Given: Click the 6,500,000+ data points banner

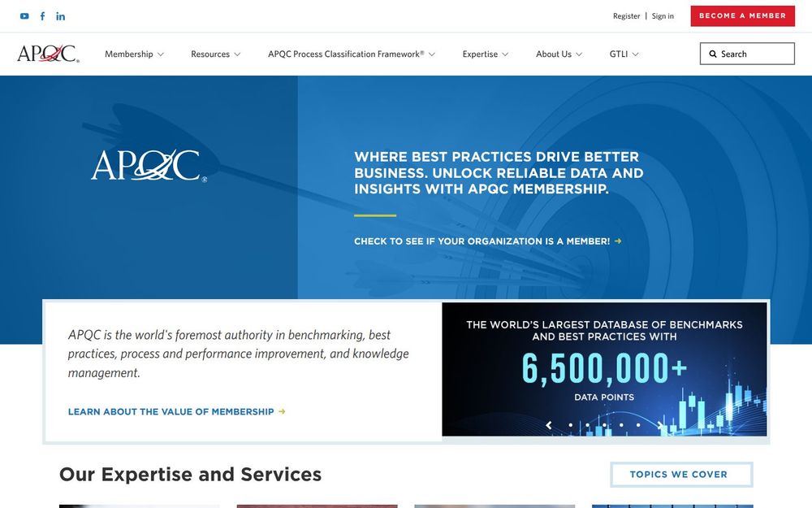Looking at the screenshot, I should tap(604, 369).
